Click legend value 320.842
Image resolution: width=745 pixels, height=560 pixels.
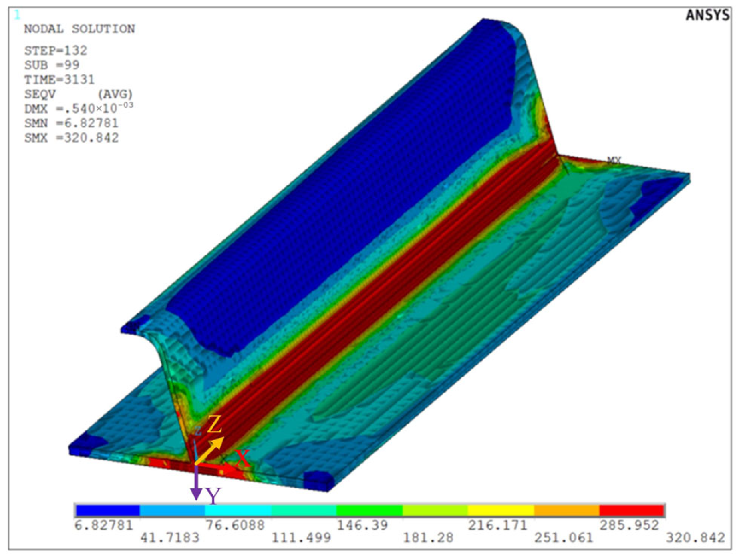tap(695, 538)
